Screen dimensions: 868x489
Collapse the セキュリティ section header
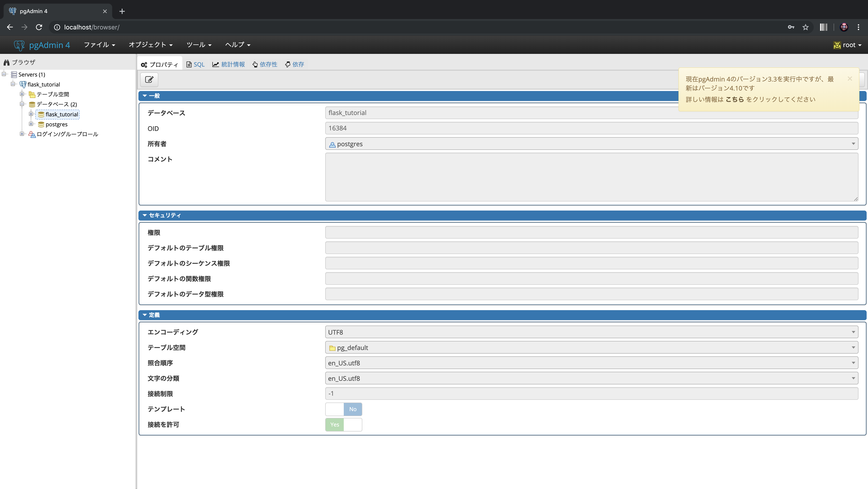pos(165,215)
